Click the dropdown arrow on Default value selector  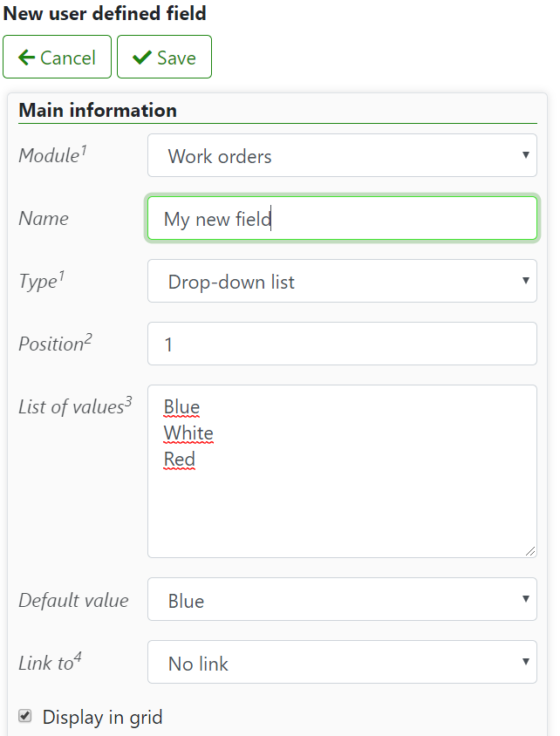point(525,599)
